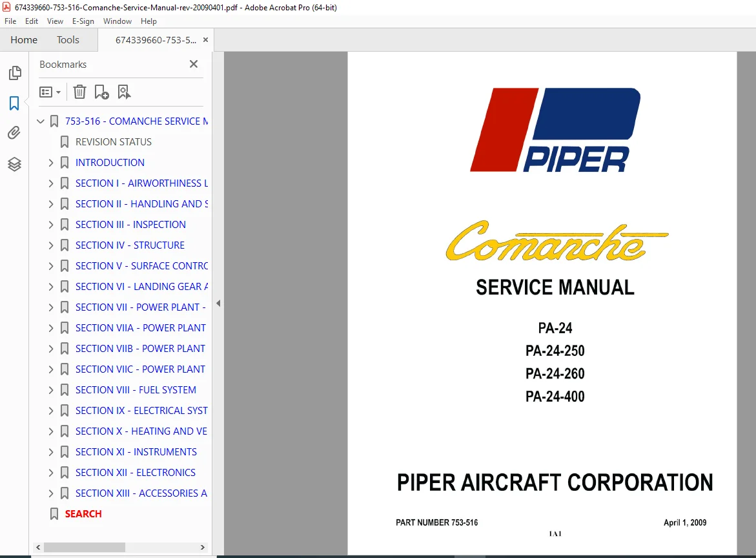Open the Layers panel icon
The height and width of the screenshot is (558, 756).
(x=14, y=165)
